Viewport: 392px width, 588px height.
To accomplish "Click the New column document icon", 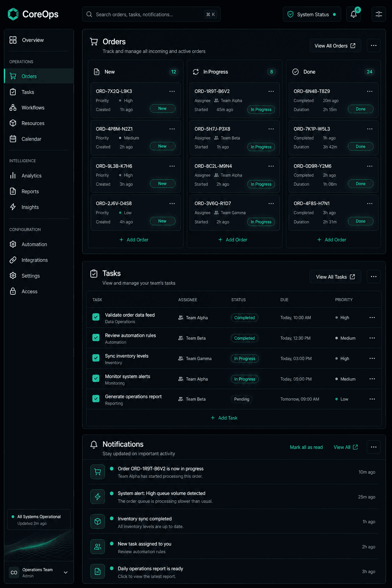I will point(97,72).
